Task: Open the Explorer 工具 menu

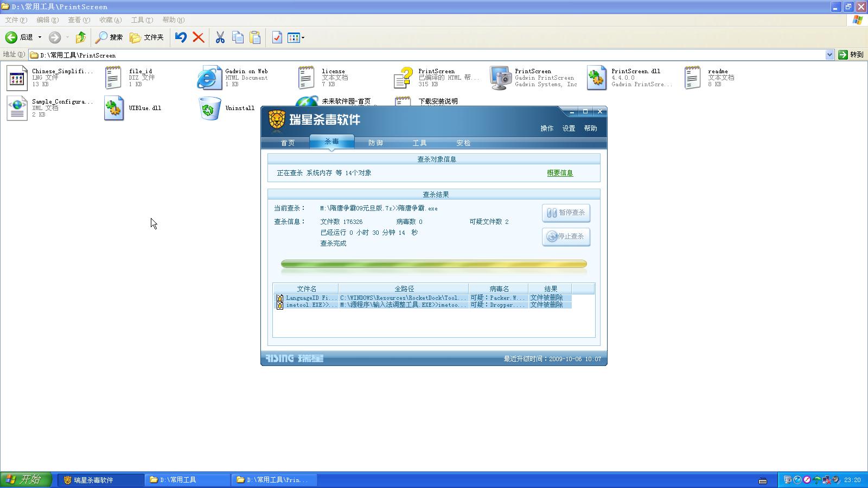Action: click(x=142, y=20)
